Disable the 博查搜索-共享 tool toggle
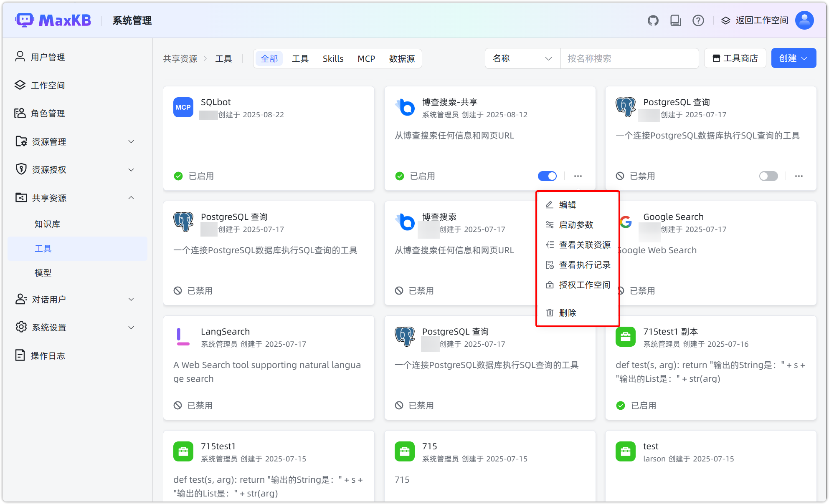The image size is (829, 504). [x=547, y=176]
